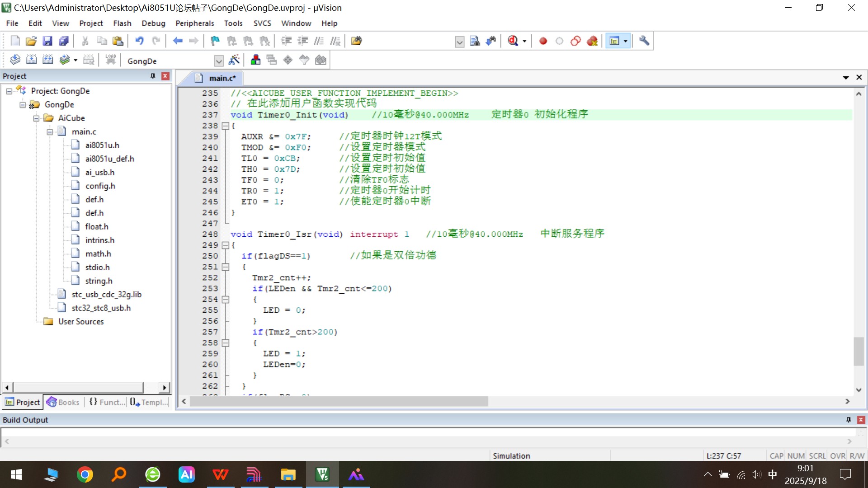Insert a breakpoint with the red dot

[x=543, y=41]
